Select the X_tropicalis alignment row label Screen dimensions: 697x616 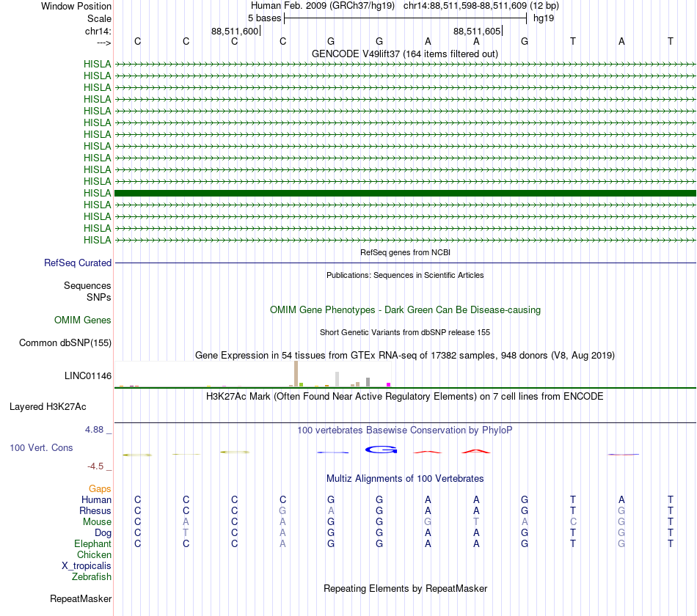(87, 566)
